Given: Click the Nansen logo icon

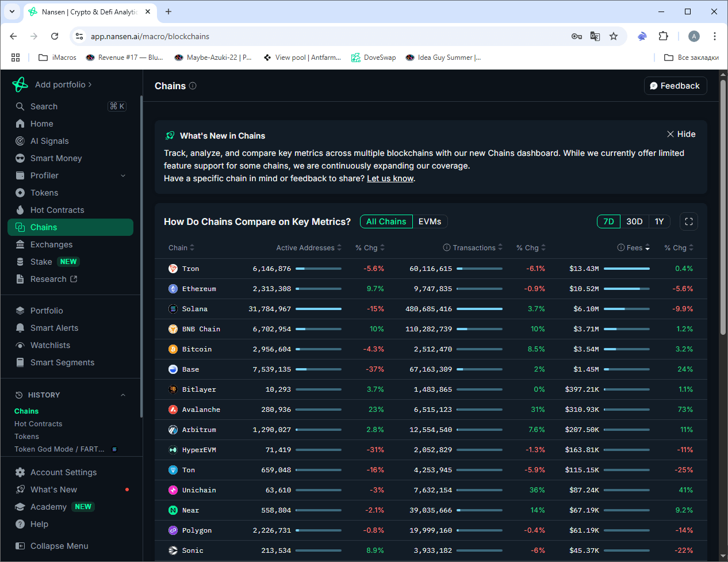Looking at the screenshot, I should pos(20,85).
